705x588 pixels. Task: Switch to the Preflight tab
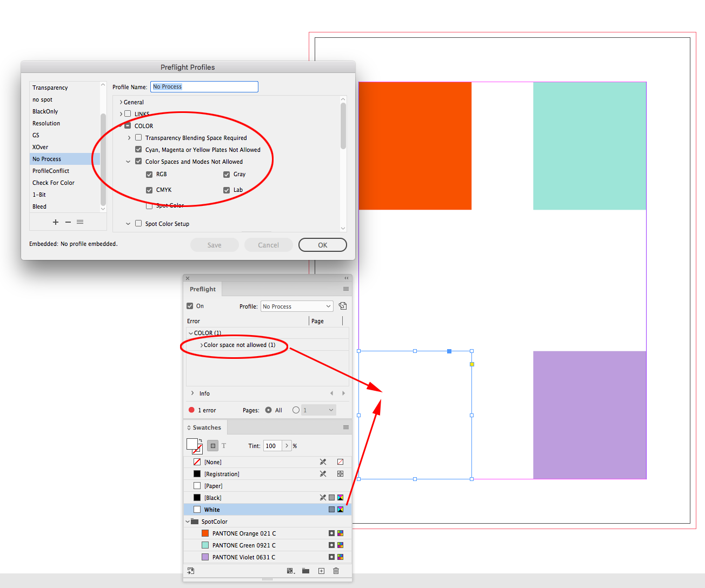pyautogui.click(x=202, y=289)
